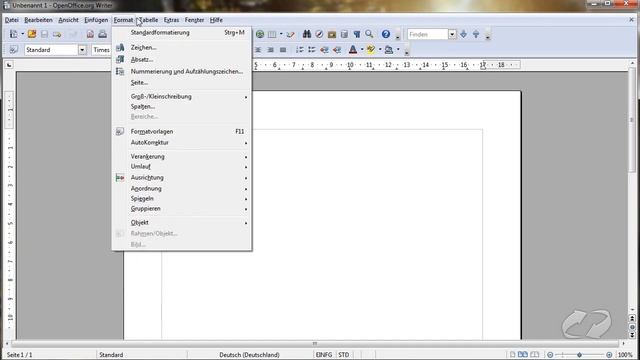Click the Font Color A icon
The width and height of the screenshot is (640, 360).
pyautogui.click(x=353, y=50)
